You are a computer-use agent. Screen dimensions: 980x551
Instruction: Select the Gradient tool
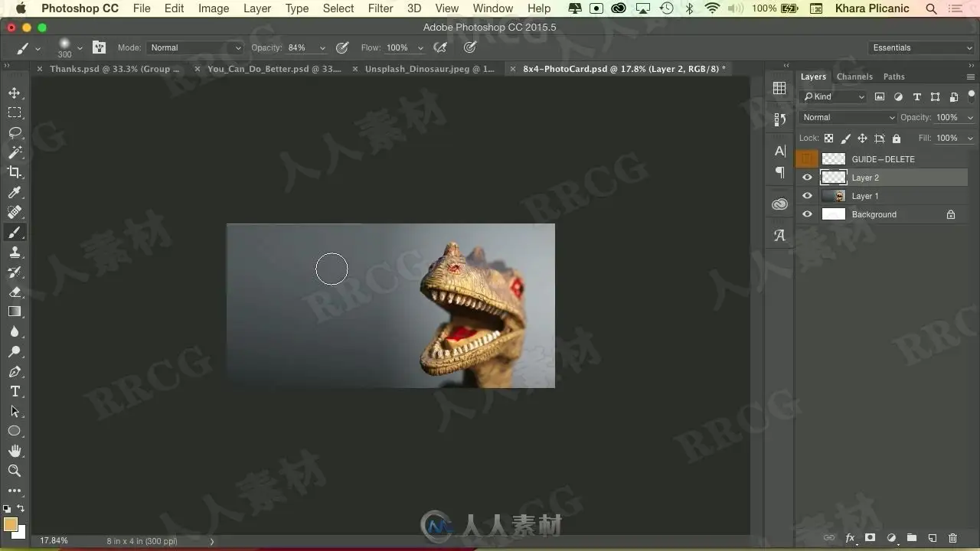pyautogui.click(x=15, y=311)
